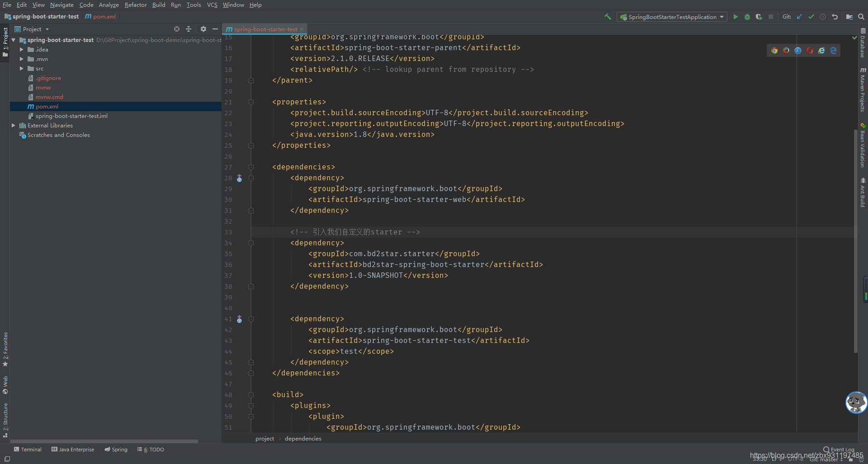Click the Stop process square icon
Viewport: 868px width, 464px height.
tap(771, 17)
